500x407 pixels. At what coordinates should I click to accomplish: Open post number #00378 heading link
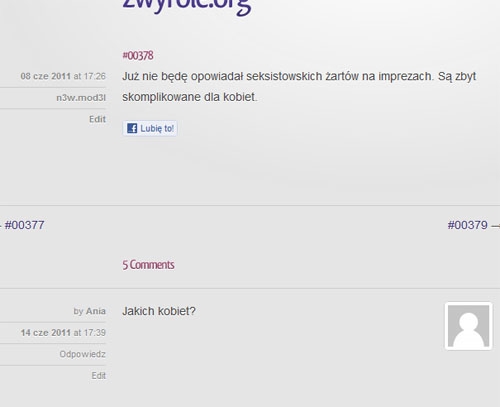point(138,55)
